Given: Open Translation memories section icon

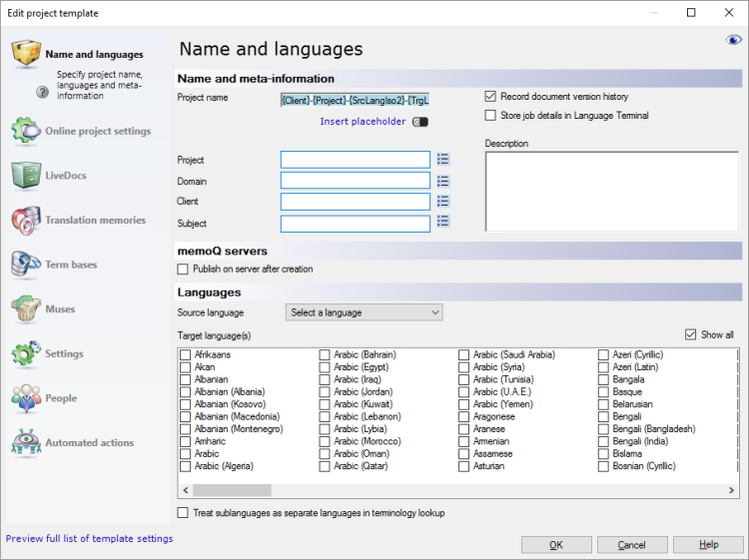Looking at the screenshot, I should click(x=25, y=221).
